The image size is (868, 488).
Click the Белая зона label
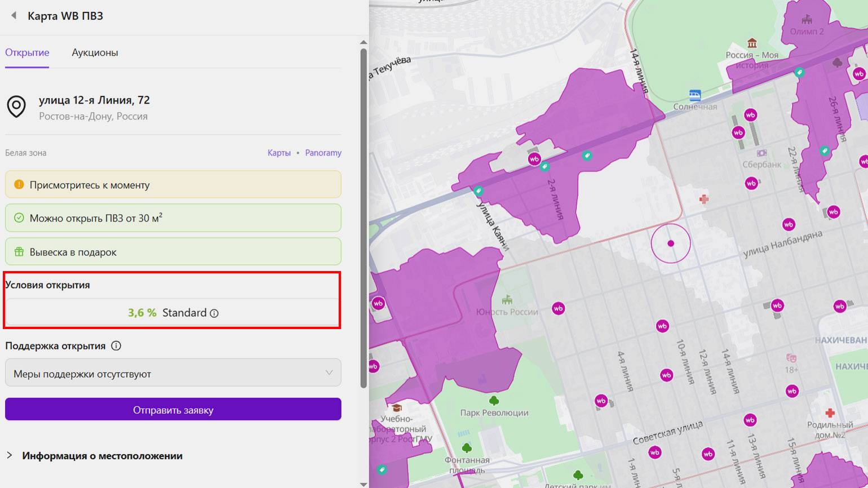tap(26, 153)
